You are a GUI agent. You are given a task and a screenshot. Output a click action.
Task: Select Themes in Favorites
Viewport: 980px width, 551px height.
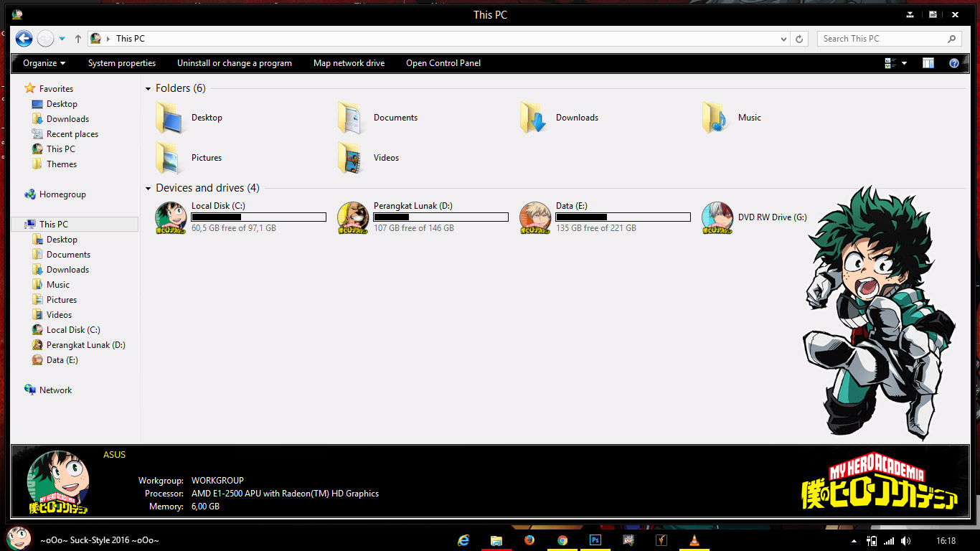pyautogui.click(x=62, y=164)
